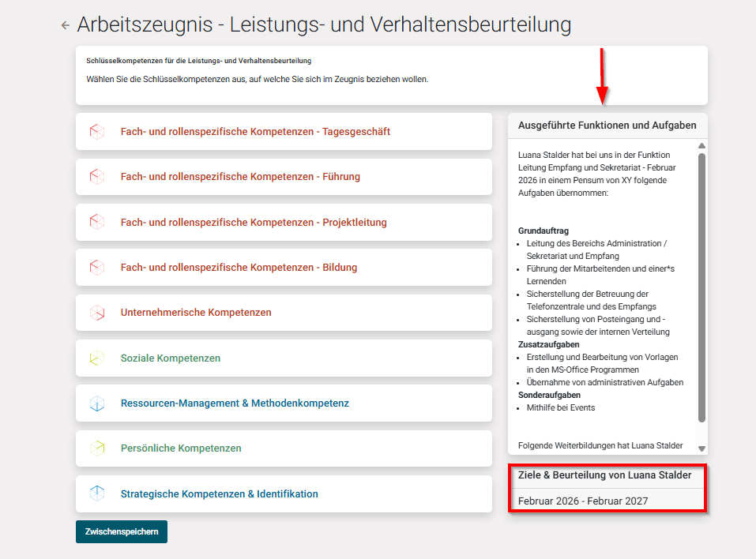The image size is (756, 559).
Task: Click the Zwischenspeichern button
Action: point(121,531)
